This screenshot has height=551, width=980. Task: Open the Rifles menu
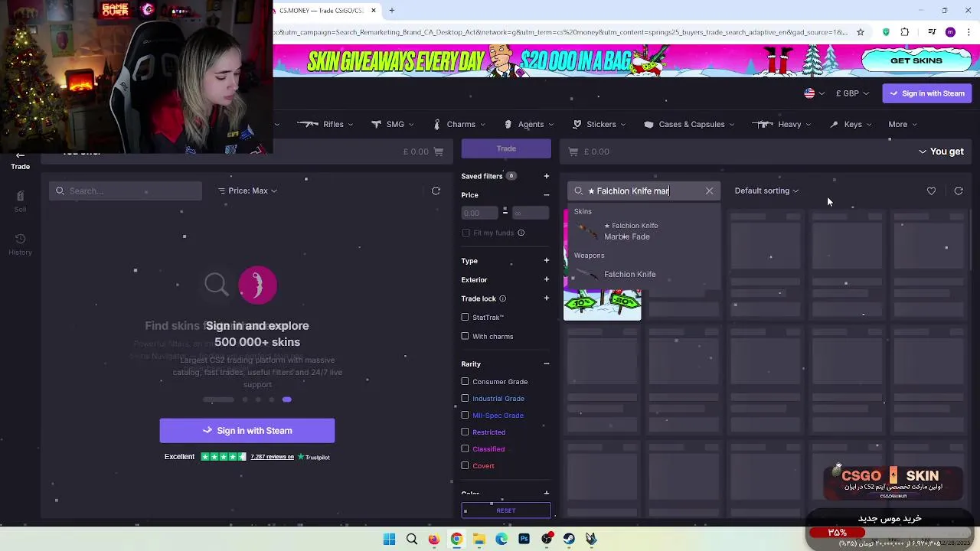(x=325, y=124)
